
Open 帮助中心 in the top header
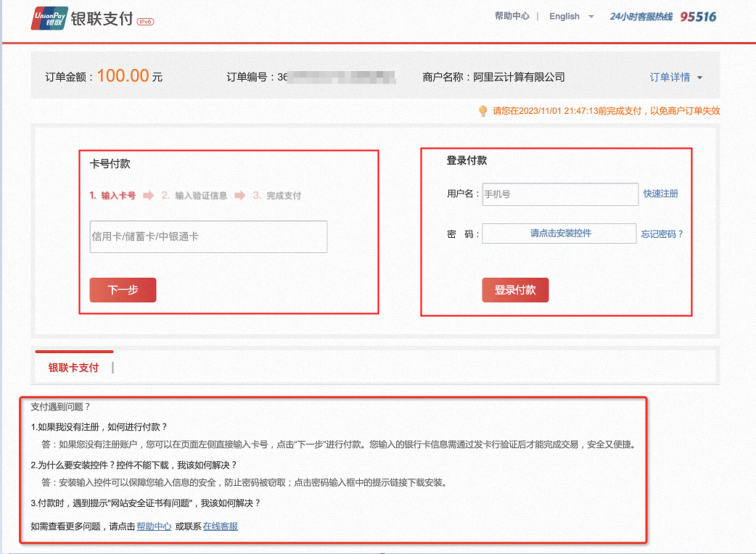pos(511,16)
